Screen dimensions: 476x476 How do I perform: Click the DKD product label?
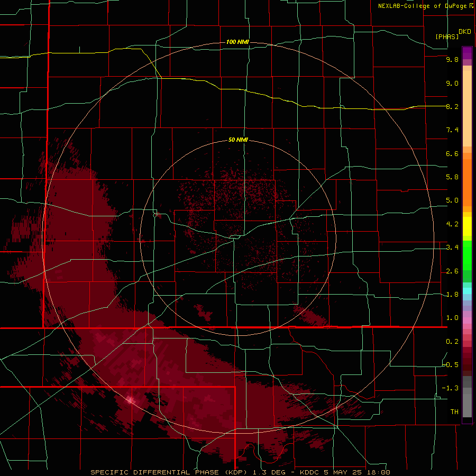pyautogui.click(x=465, y=32)
